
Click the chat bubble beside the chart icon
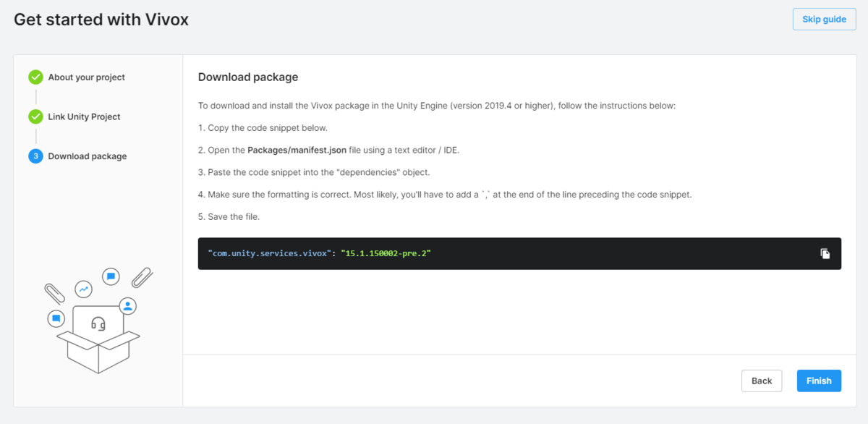111,276
